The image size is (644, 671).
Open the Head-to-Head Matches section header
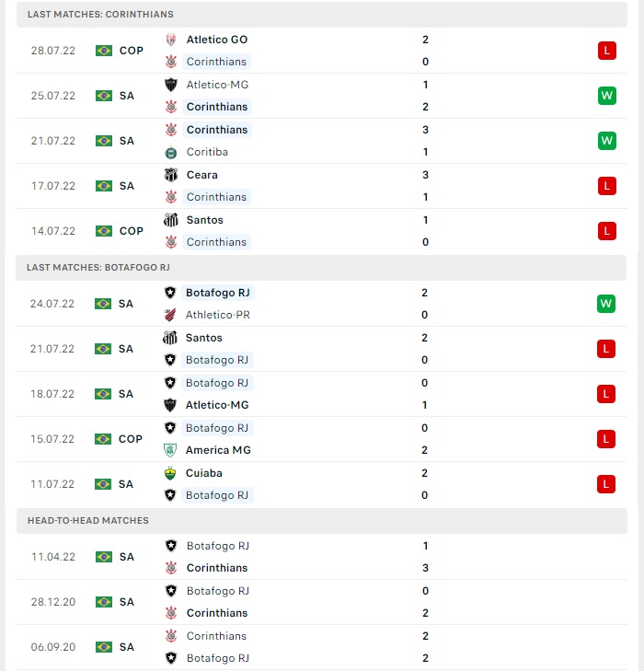[322, 521]
